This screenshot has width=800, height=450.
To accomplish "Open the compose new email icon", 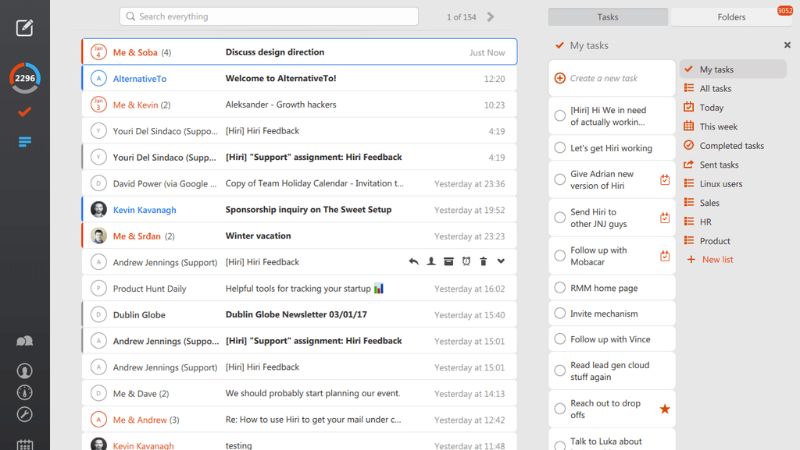I will click(24, 28).
